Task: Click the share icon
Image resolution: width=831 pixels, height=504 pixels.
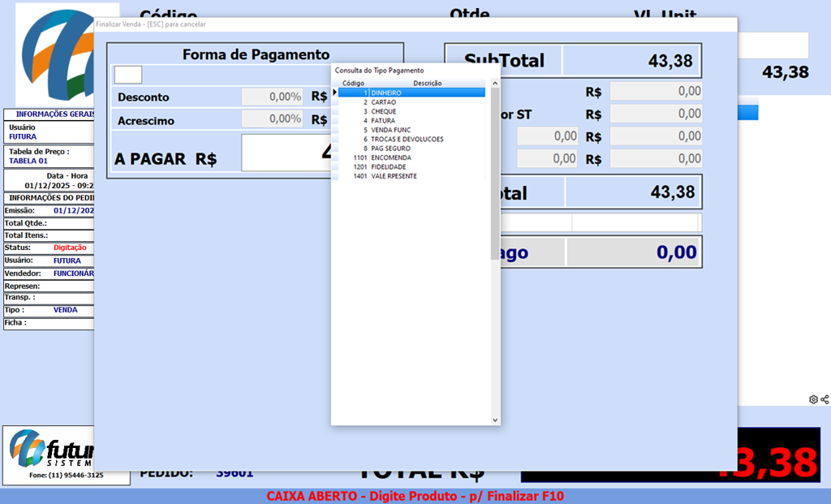Action: point(825,399)
